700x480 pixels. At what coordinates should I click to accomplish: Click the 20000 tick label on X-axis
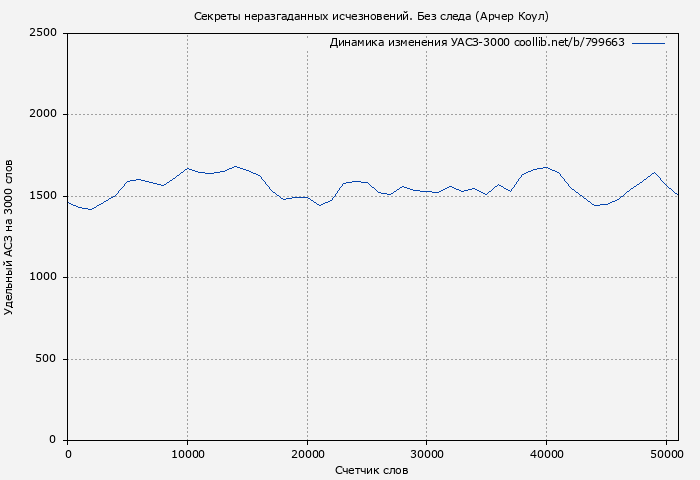pos(307,453)
